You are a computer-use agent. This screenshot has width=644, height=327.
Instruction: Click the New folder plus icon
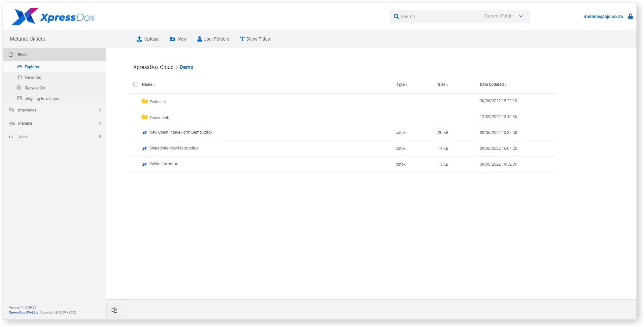tap(172, 39)
